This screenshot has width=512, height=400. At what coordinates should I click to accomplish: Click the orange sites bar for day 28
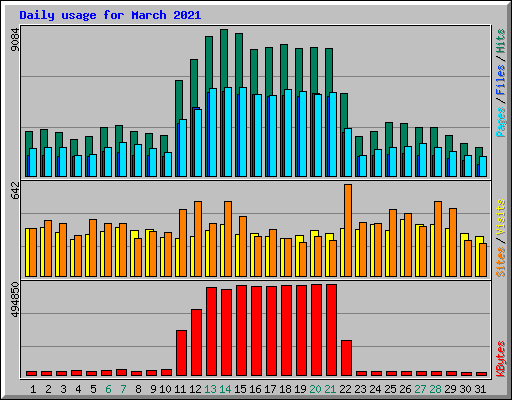438,239
